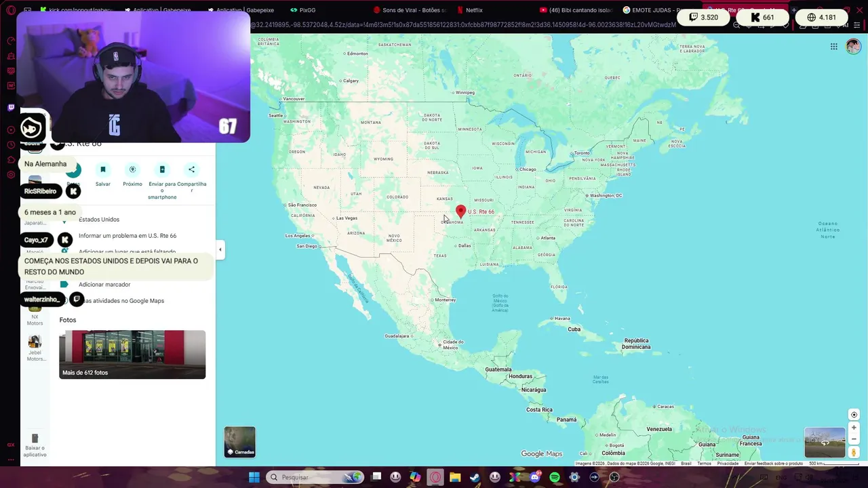Click the red U.S. Rte 66 map pin

click(460, 212)
